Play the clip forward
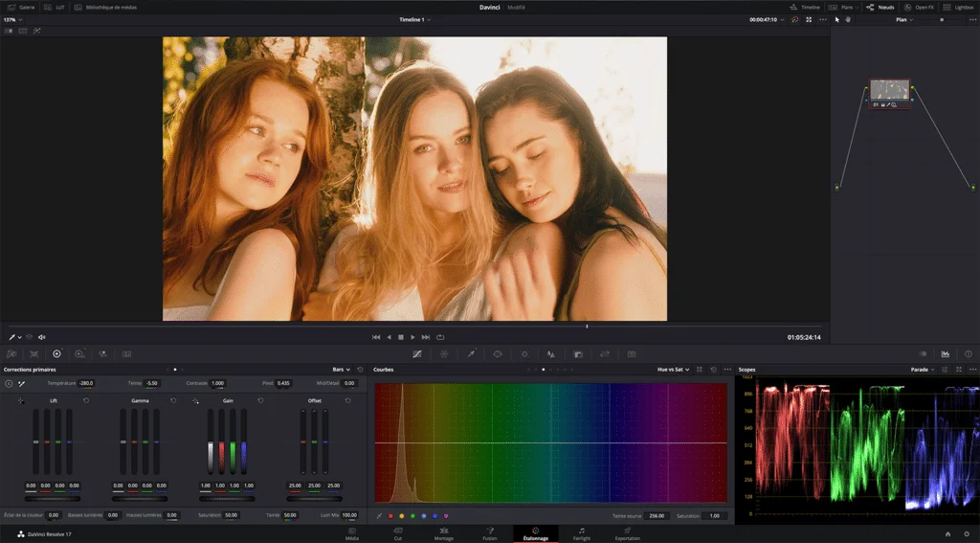Viewport: 980px width, 543px height. tap(412, 337)
